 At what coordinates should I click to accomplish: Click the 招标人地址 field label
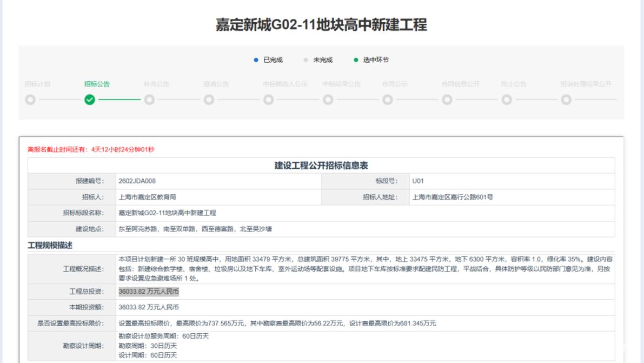pos(380,197)
